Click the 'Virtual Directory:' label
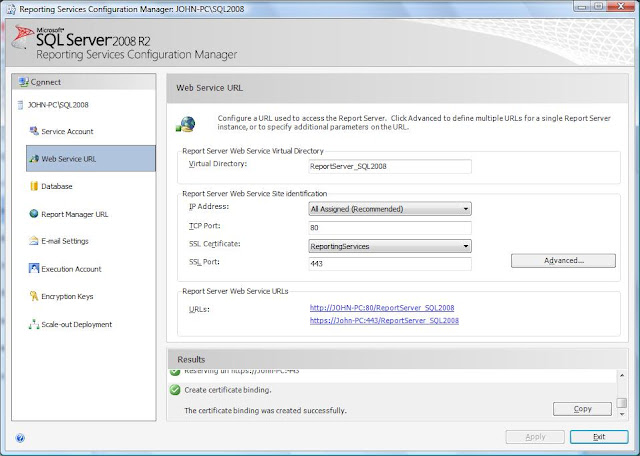 tap(218, 164)
